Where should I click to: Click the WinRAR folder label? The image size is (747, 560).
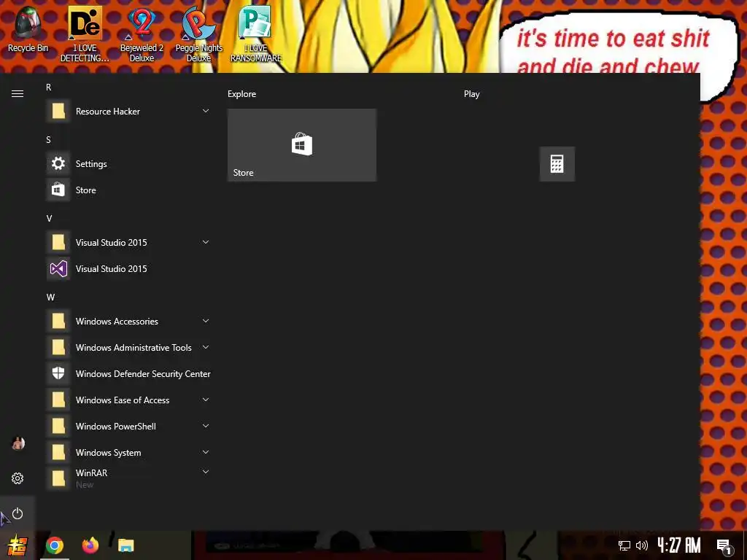pyautogui.click(x=91, y=472)
